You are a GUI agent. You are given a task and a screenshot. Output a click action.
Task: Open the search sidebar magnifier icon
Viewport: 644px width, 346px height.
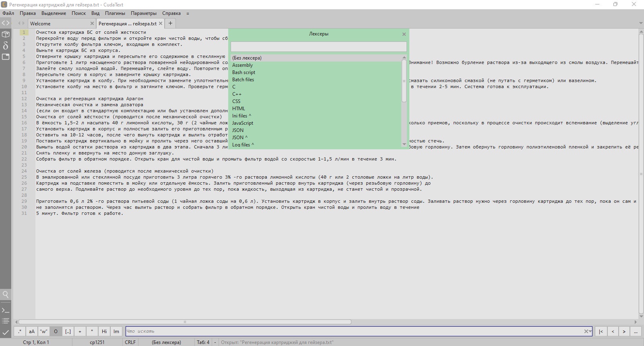6,295
